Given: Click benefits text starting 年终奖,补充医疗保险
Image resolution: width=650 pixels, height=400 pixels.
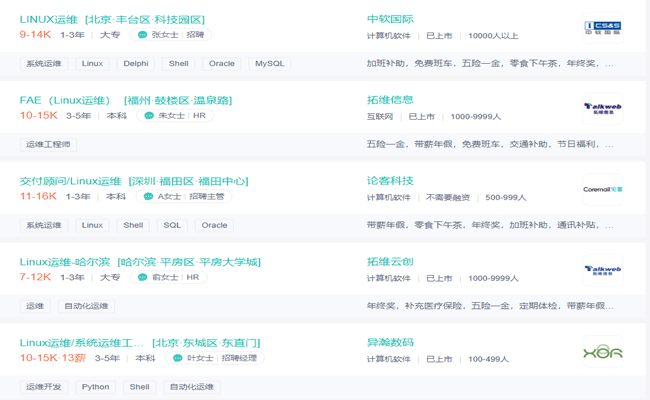Looking at the screenshot, I should [x=490, y=306].
